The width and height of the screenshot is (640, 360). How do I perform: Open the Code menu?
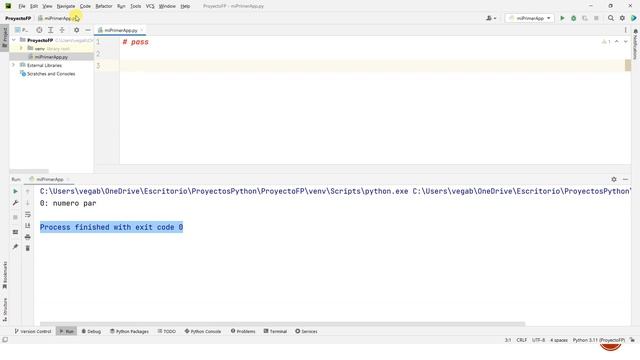(x=85, y=6)
